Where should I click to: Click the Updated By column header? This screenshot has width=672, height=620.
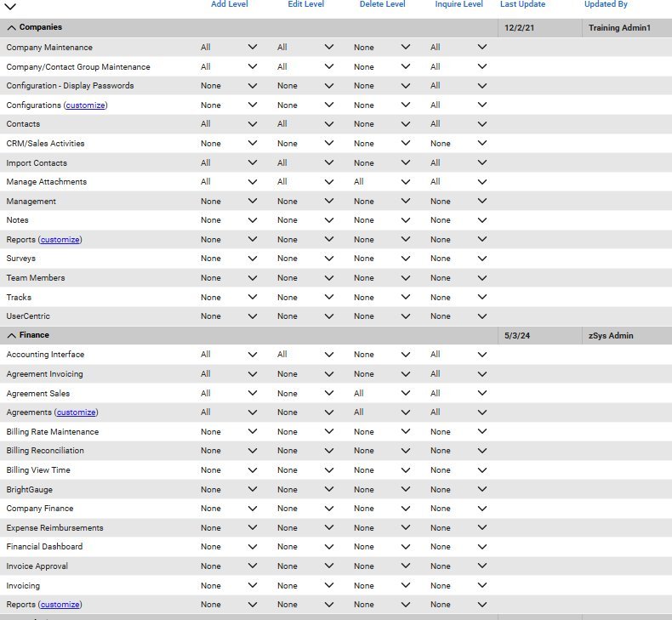point(606,4)
